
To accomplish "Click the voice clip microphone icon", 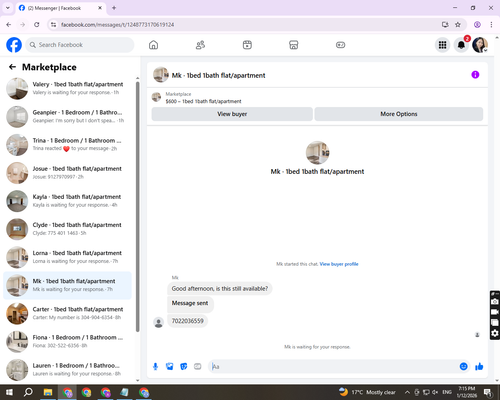I will 155,367.
